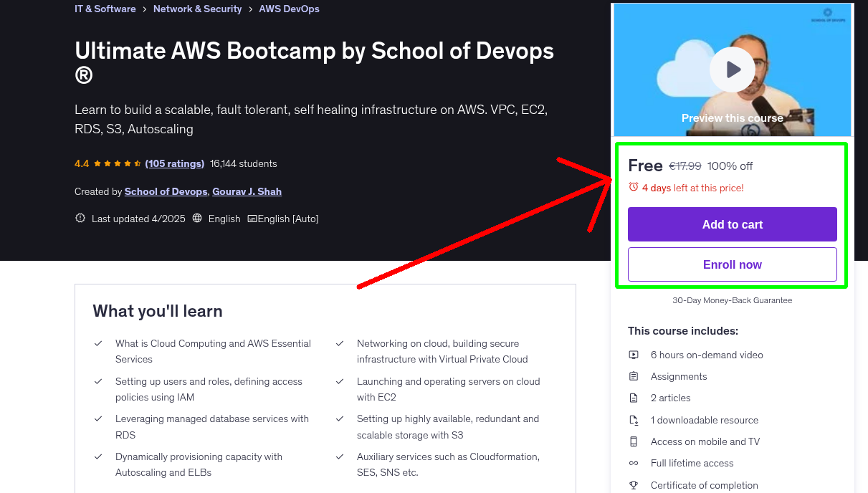Click the certificate of completion trophy icon
The height and width of the screenshot is (493, 868).
(634, 485)
